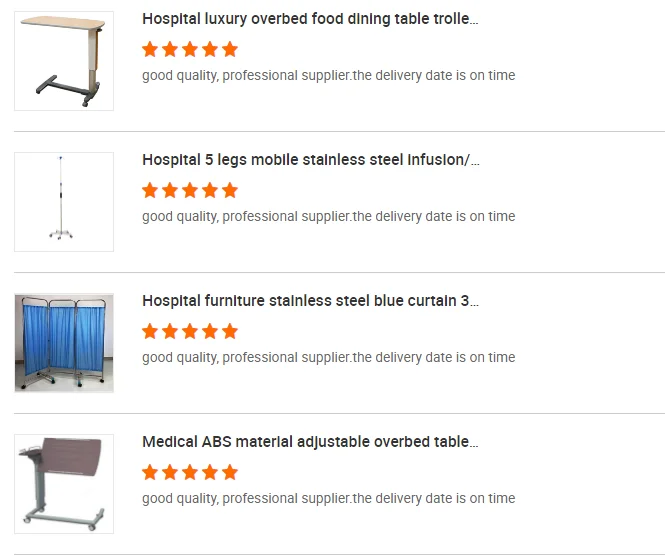
Task: Click the first star of the infusion stand rating
Action: coord(150,190)
